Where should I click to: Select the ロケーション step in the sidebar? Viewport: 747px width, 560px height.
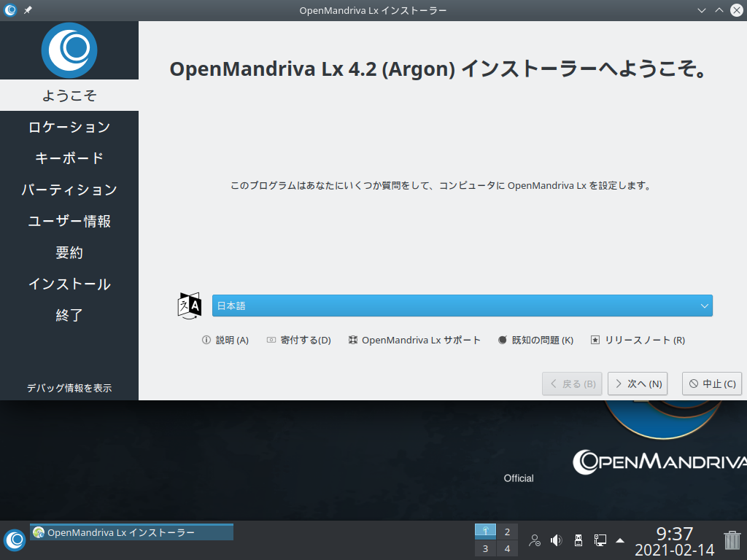[69, 127]
